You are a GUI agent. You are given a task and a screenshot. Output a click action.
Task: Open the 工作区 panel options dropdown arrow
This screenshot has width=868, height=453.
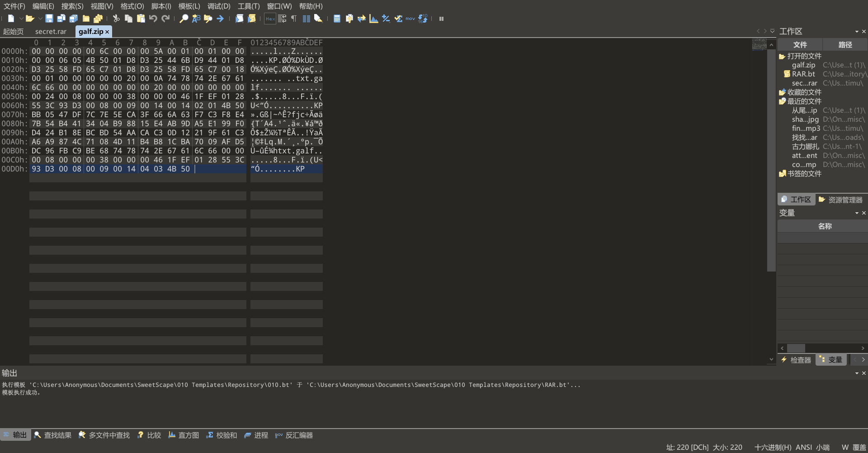pos(857,32)
